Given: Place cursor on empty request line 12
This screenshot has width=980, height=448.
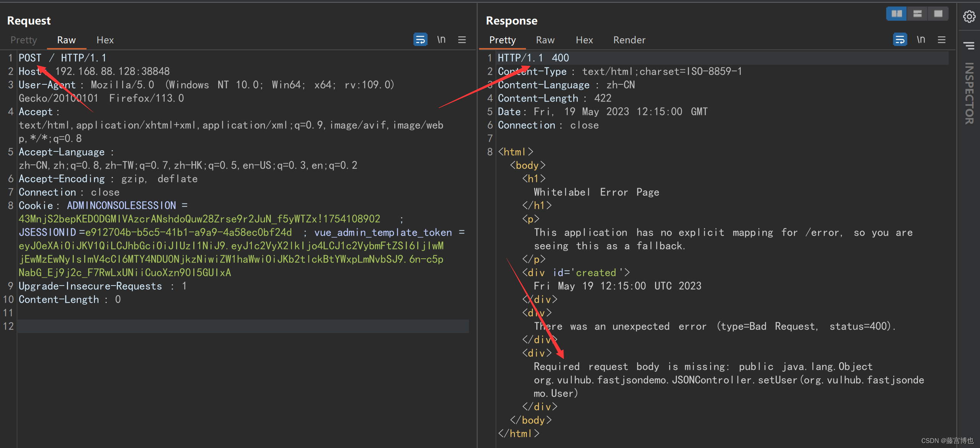Looking at the screenshot, I should (x=243, y=326).
